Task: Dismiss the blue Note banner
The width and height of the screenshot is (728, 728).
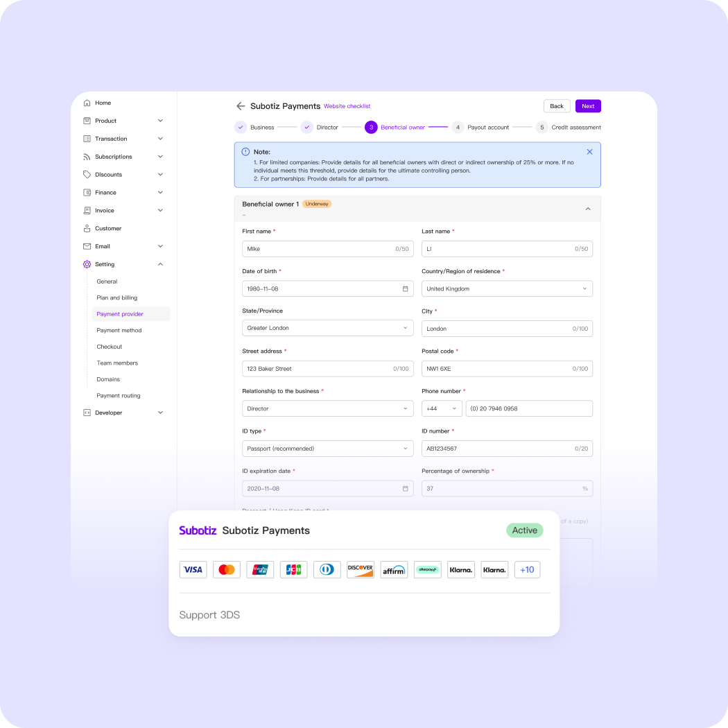Action: point(590,151)
